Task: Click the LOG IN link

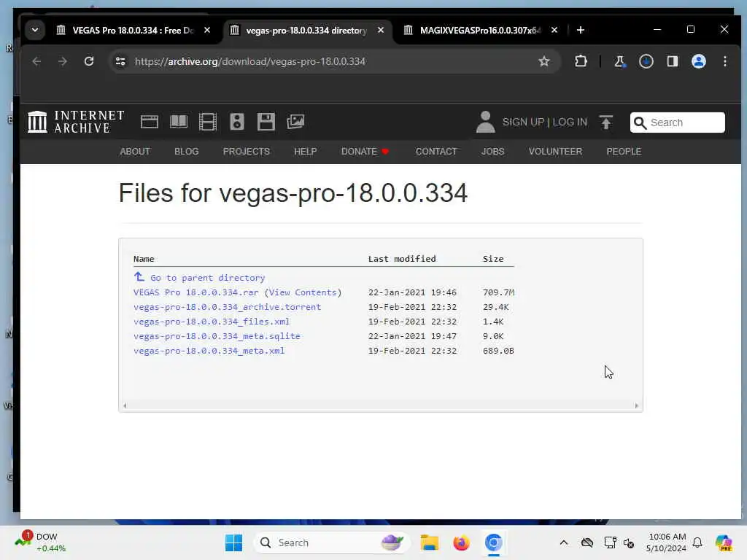Action: click(x=570, y=122)
